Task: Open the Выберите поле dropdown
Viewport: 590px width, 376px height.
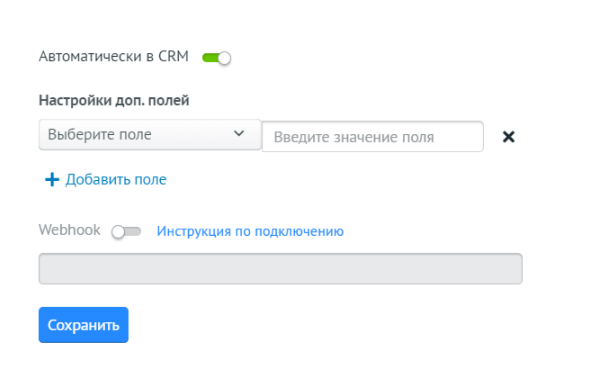Action: pos(150,135)
